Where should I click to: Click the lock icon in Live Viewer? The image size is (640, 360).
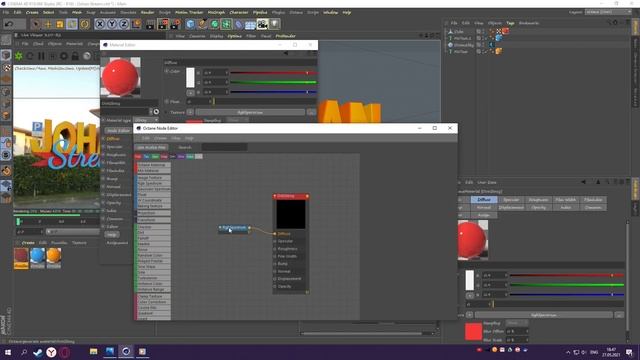tap(75, 56)
